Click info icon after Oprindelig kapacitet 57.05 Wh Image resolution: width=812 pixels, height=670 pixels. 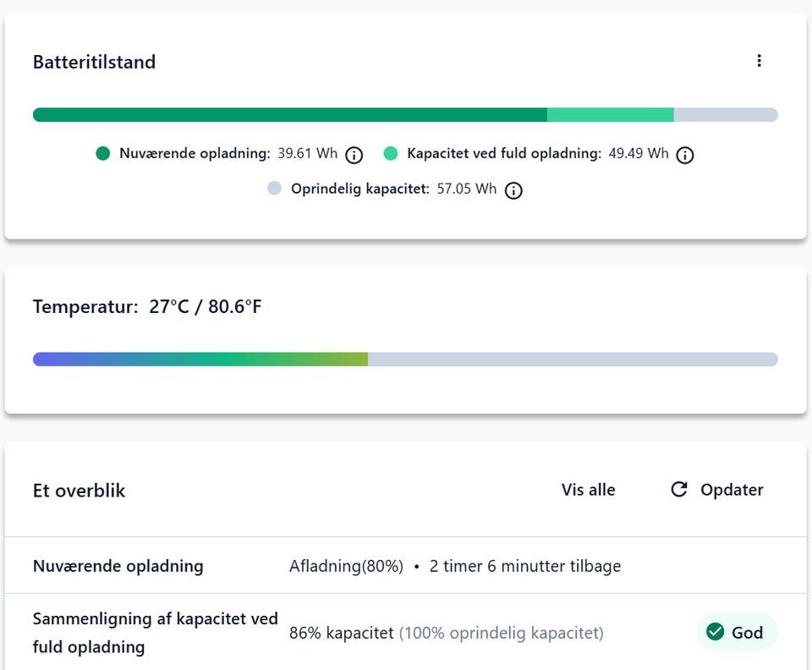513,190
